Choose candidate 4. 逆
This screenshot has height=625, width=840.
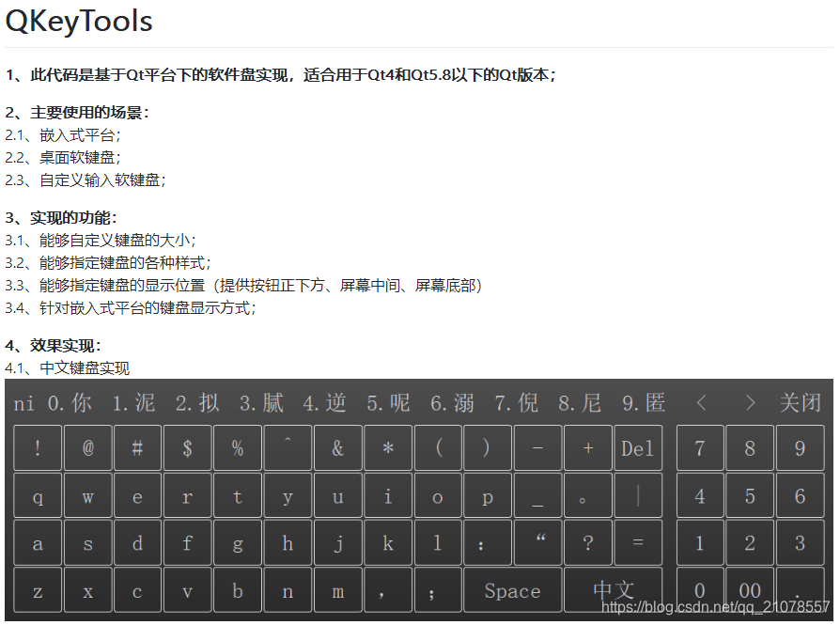(x=325, y=402)
